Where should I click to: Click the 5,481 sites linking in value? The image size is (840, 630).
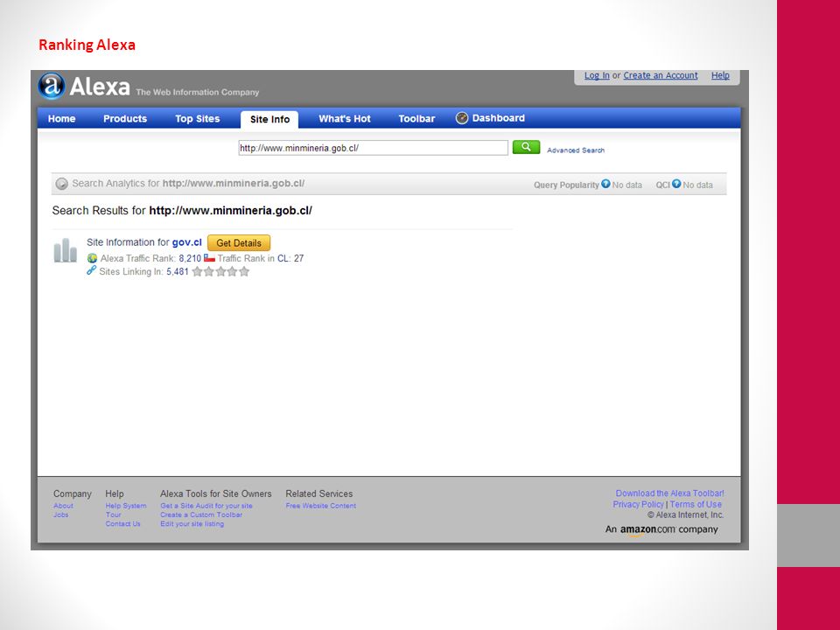pos(178,271)
